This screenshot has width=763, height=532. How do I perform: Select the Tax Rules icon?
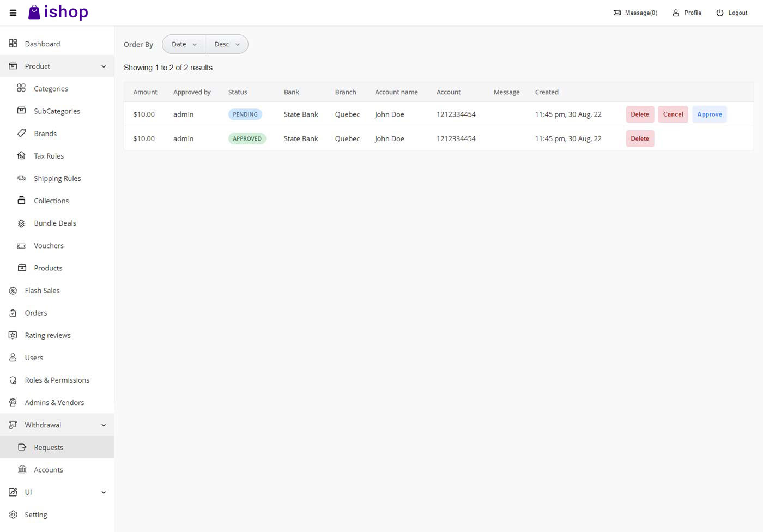coord(21,155)
